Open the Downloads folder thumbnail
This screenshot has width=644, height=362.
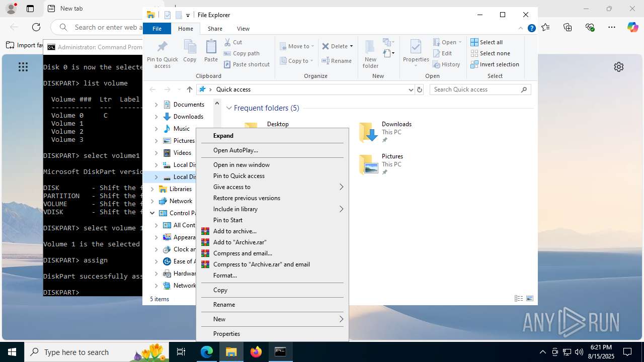tap(368, 133)
